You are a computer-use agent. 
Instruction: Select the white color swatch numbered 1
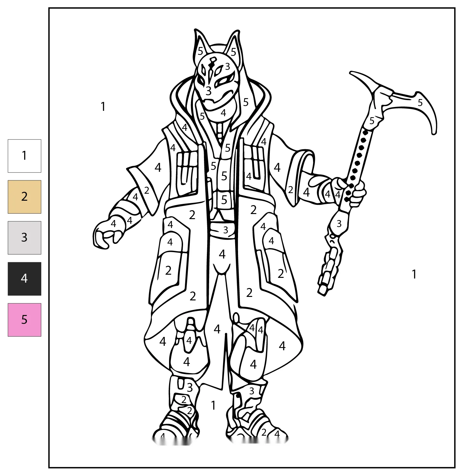tap(24, 156)
